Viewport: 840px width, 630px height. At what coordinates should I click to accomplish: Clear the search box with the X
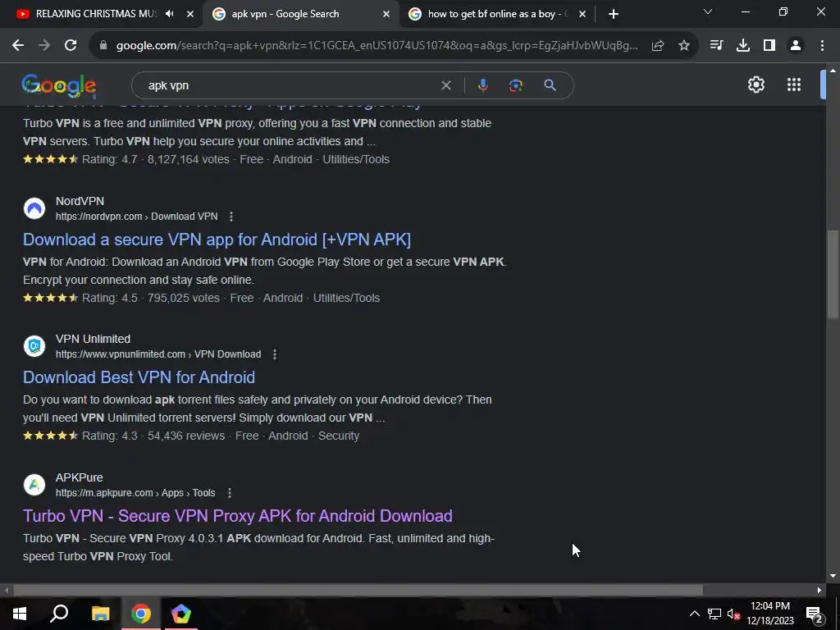pos(445,85)
